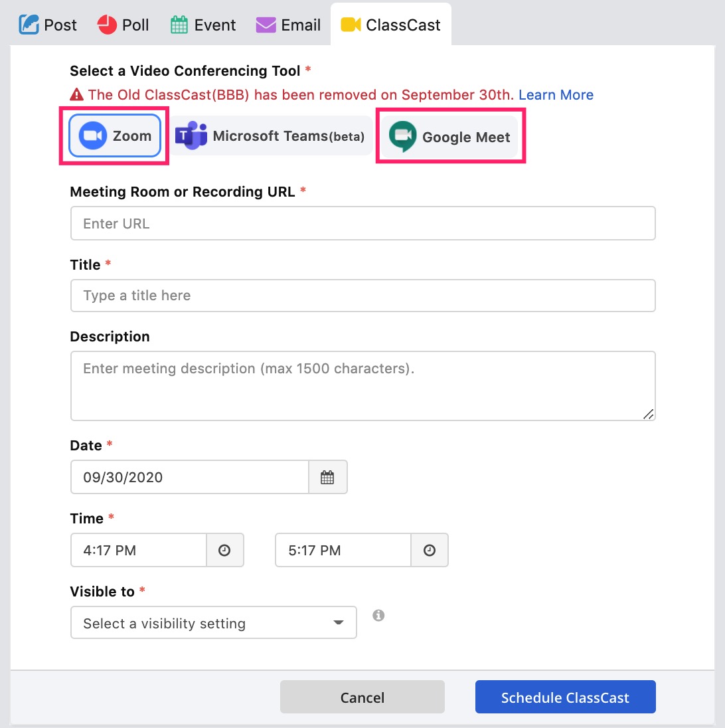Open the start time clock picker
This screenshot has height=728, width=725.
(x=224, y=550)
